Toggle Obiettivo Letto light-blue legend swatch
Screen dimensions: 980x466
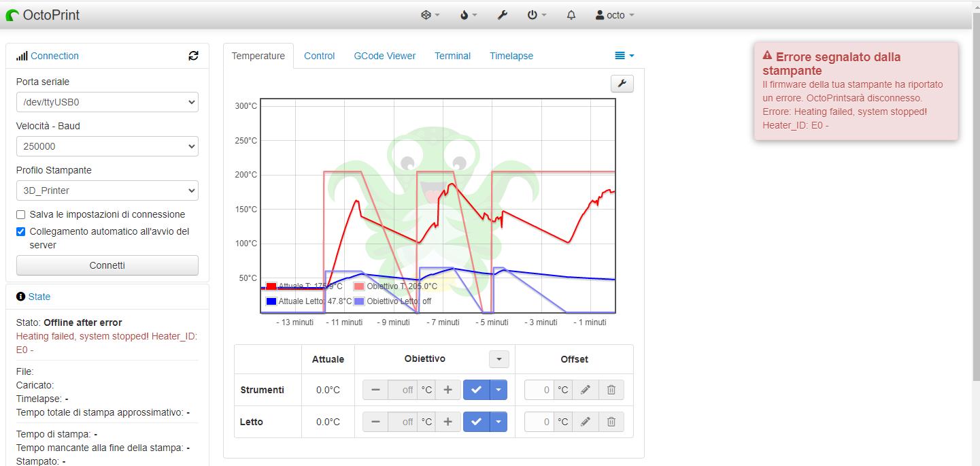(359, 301)
